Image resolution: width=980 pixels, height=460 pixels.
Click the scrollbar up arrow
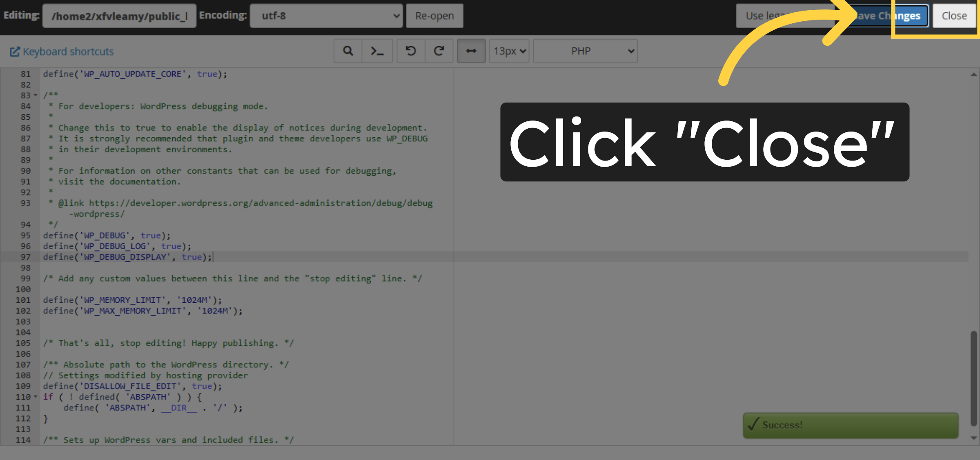pos(973,74)
